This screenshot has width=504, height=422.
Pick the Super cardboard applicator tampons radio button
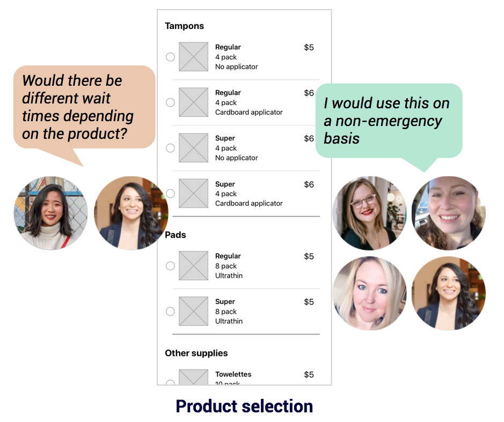(170, 194)
